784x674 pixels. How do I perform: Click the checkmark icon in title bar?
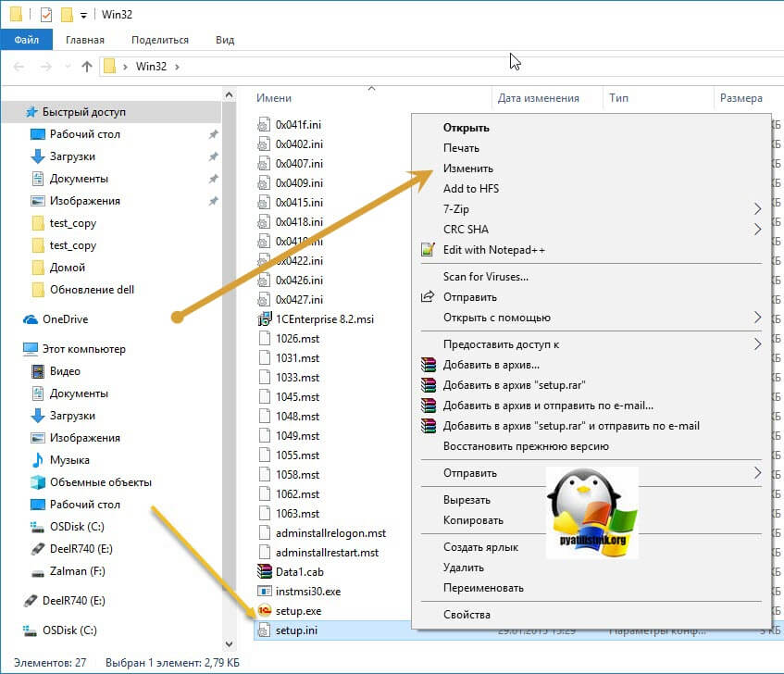coord(46,15)
